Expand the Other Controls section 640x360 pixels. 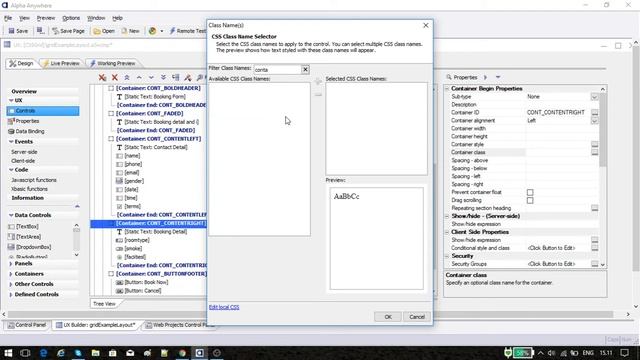pos(11,284)
